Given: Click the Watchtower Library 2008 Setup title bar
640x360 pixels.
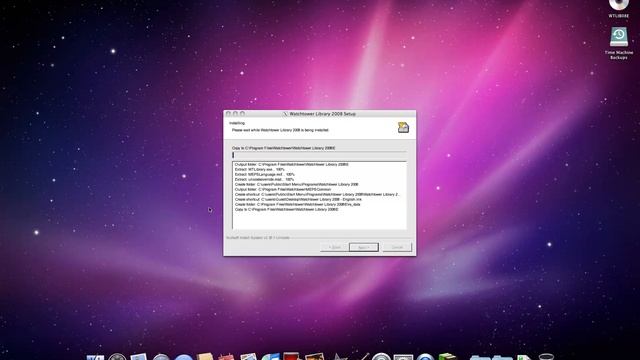Looking at the screenshot, I should pyautogui.click(x=320, y=114).
